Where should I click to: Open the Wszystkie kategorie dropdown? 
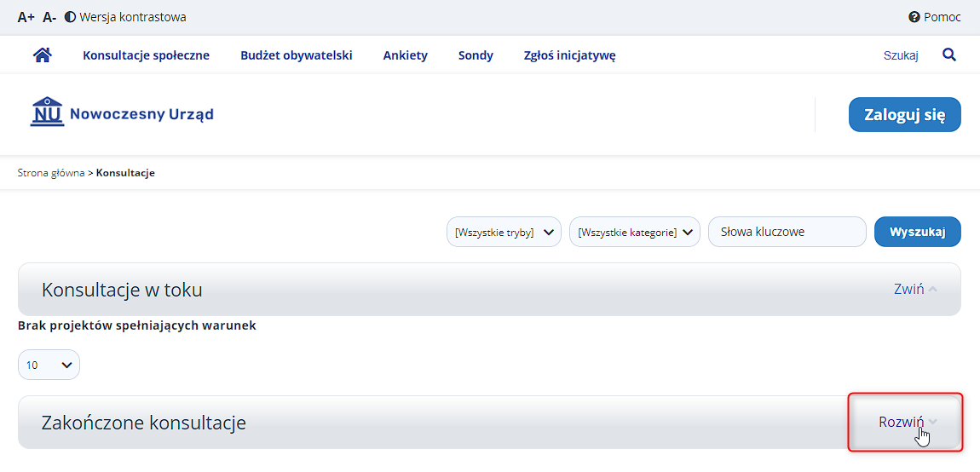point(634,232)
